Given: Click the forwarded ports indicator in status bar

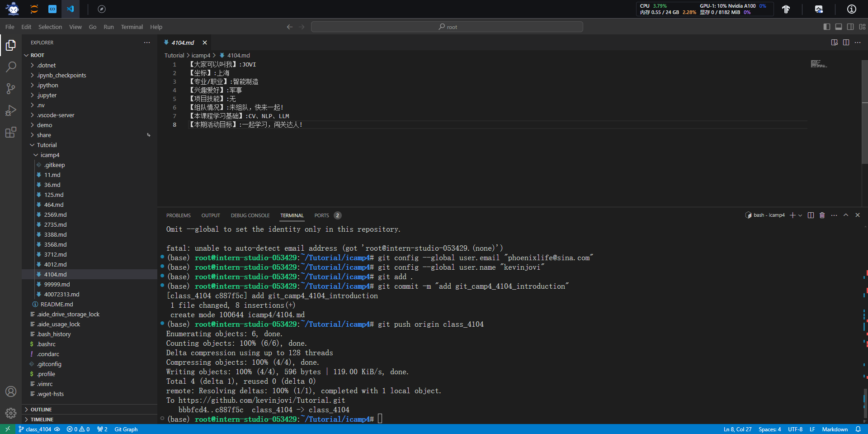Looking at the screenshot, I should (102, 429).
